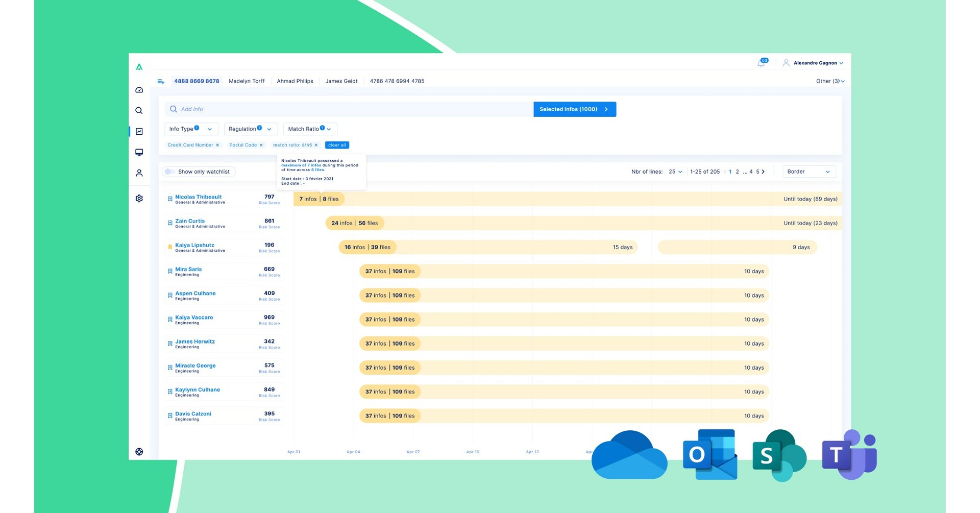Enable Show only watchlist

(x=170, y=172)
